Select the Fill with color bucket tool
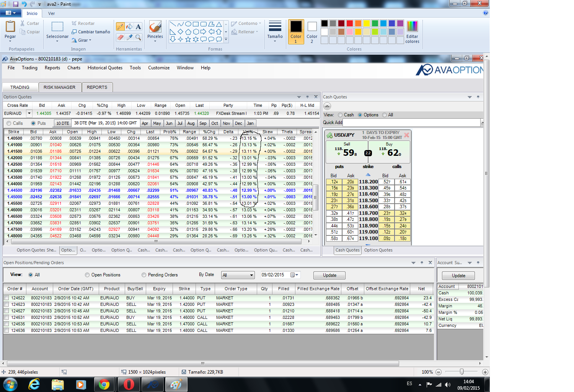The width and height of the screenshot is (574, 392). [129, 26]
